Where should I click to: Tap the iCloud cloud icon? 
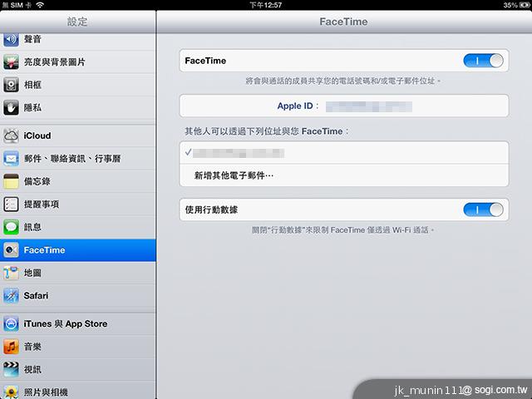click(x=11, y=135)
